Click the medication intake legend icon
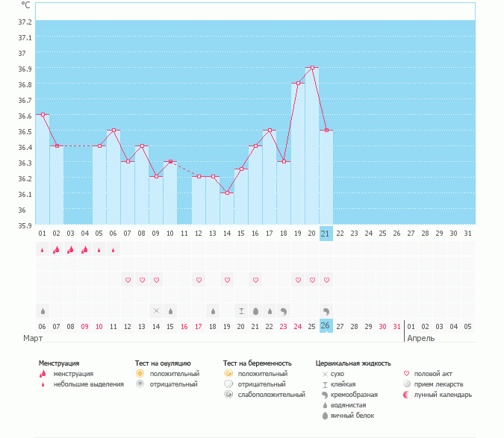This screenshot has height=438, width=504. [x=407, y=384]
